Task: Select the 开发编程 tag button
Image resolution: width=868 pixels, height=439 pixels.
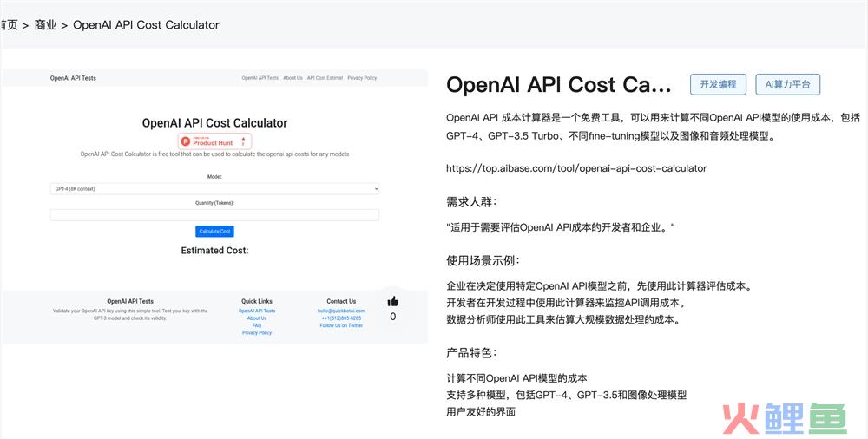Action: coord(718,84)
